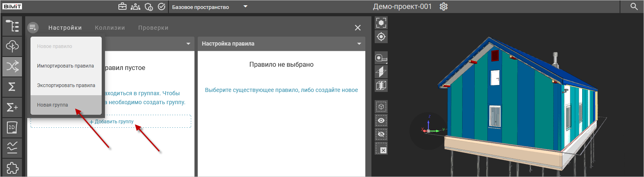Open the sigma plus sidebar icon
This screenshot has height=177, width=644.
(12, 107)
